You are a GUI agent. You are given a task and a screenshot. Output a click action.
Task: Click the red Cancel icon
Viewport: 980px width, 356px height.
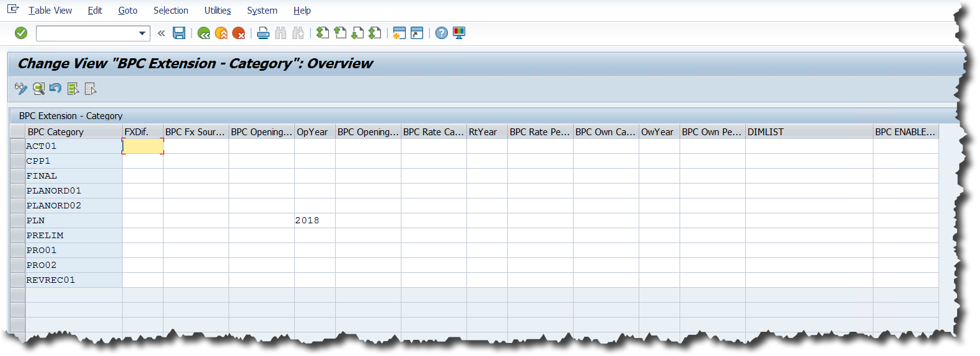[x=238, y=33]
